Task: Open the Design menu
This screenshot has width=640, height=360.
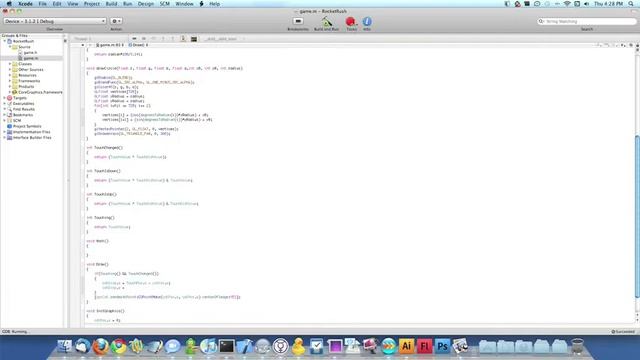Action: click(146, 4)
